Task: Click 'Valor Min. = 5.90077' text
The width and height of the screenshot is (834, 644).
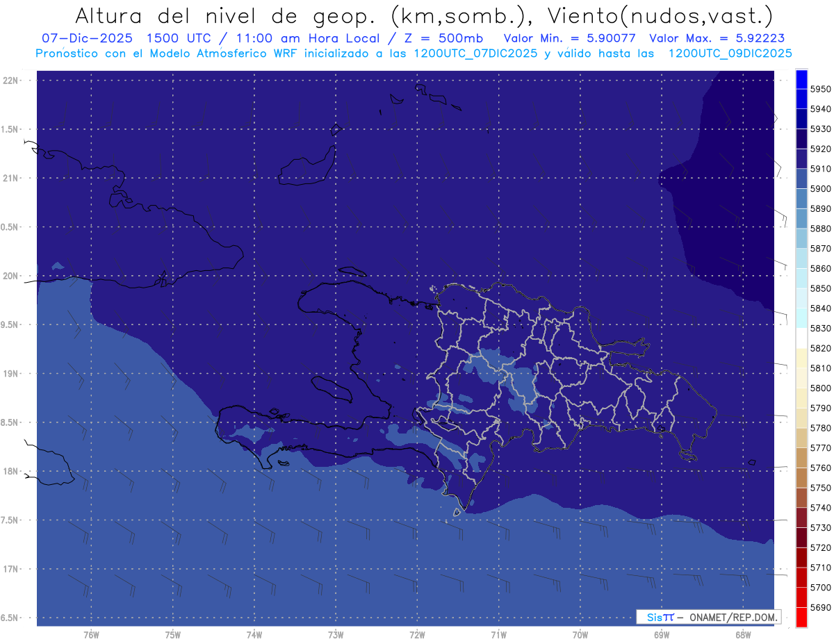Action: (569, 38)
